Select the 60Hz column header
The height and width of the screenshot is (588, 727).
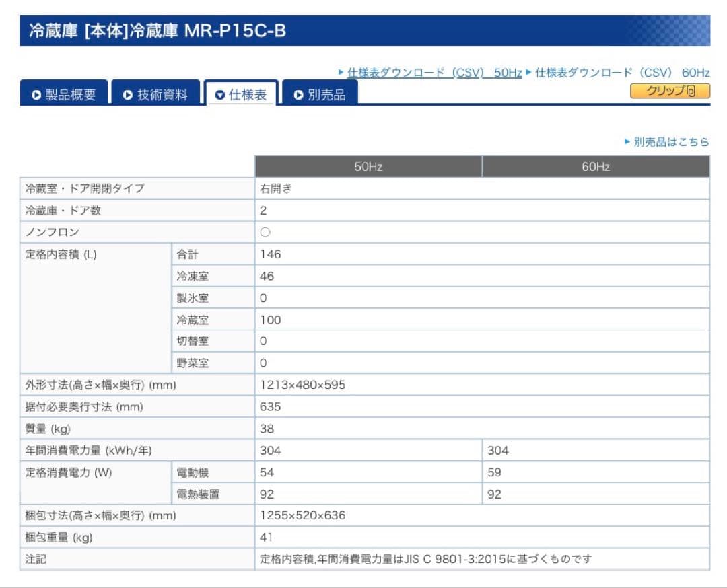click(x=596, y=167)
